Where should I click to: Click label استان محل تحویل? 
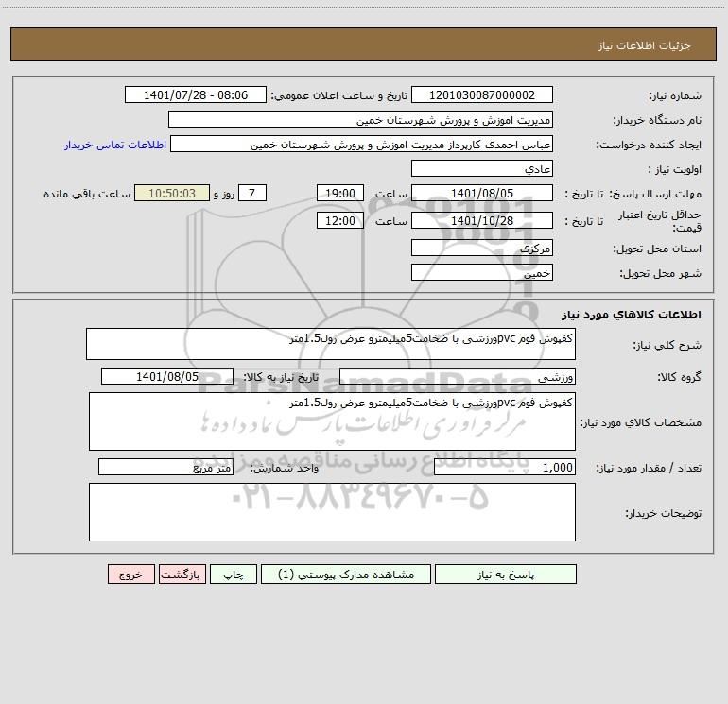click(657, 249)
